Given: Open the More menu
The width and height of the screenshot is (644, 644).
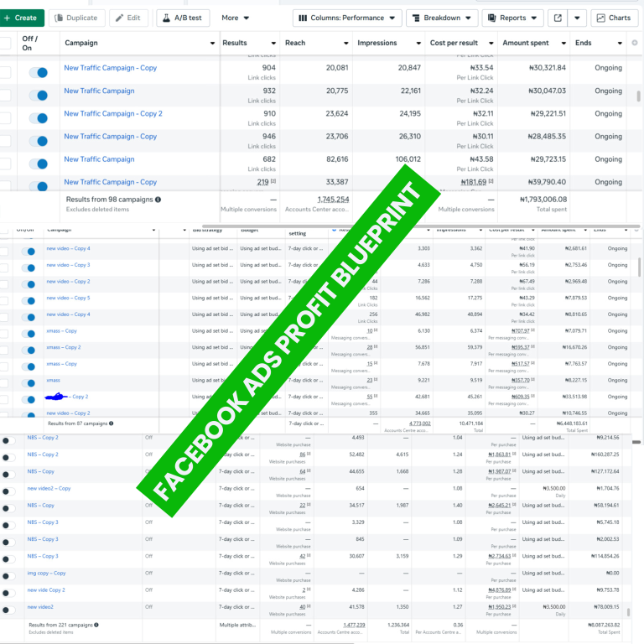Looking at the screenshot, I should [x=236, y=18].
